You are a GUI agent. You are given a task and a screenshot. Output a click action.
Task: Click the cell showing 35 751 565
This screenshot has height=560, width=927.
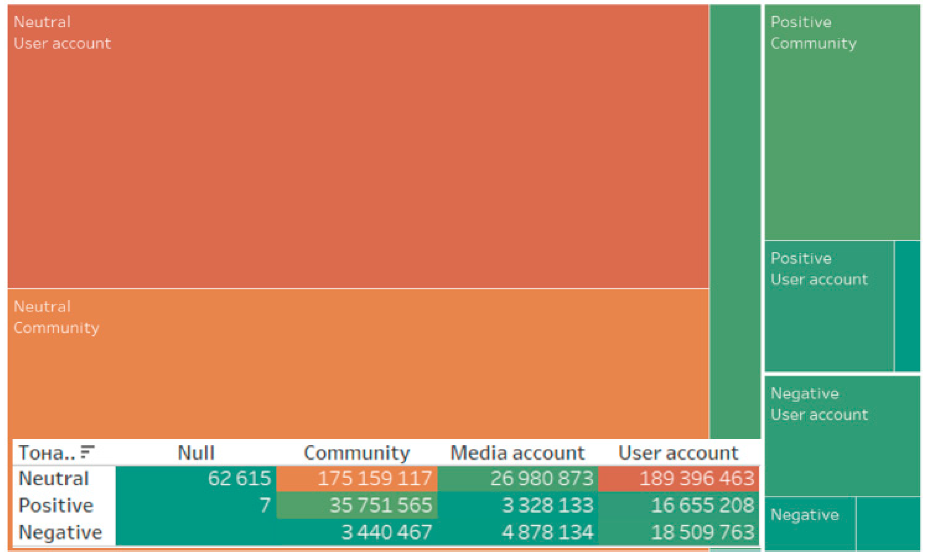357,505
